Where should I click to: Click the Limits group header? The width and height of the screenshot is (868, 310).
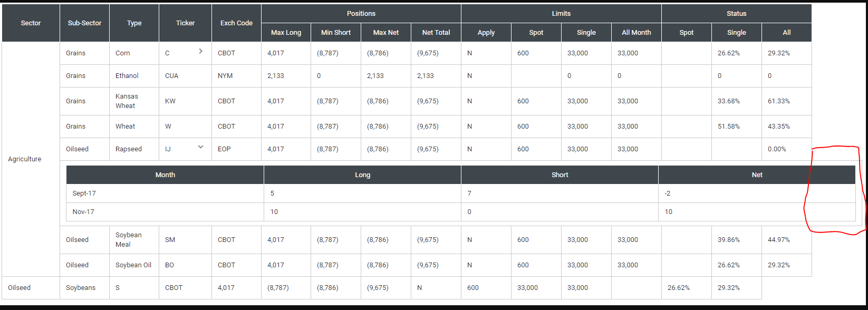tap(561, 13)
